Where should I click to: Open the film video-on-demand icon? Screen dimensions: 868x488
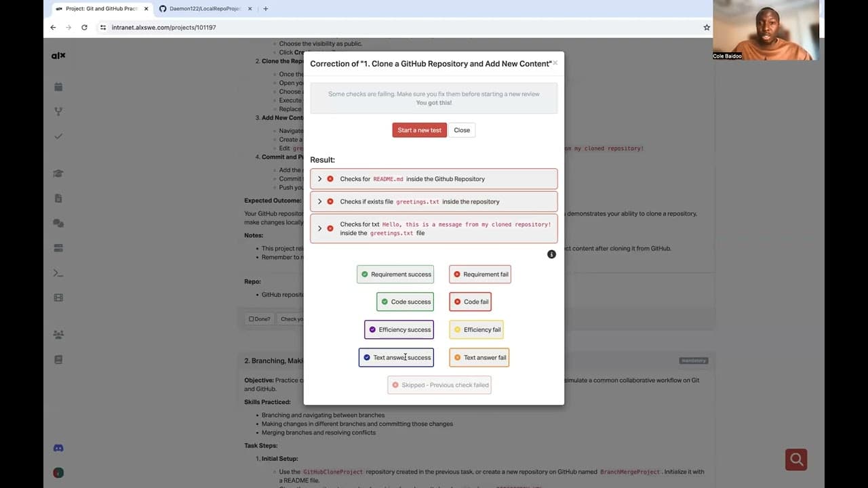(58, 298)
